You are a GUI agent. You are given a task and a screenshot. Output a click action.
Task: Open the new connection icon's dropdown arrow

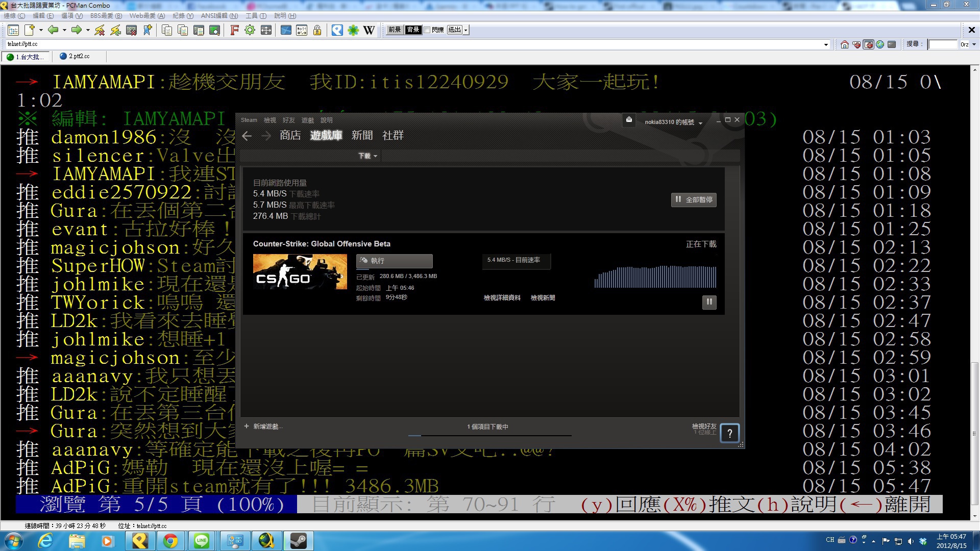pyautogui.click(x=41, y=30)
